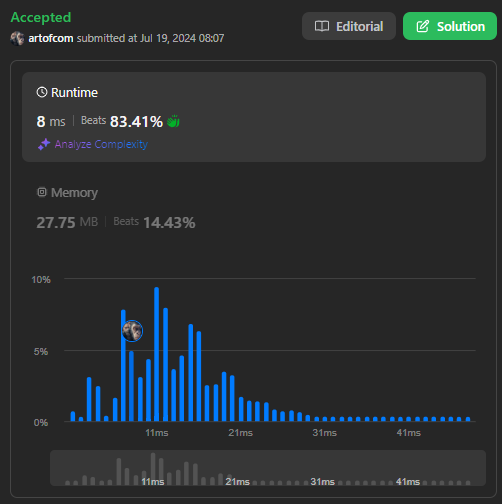Select the Runtime stats card
Screen dimensions: 502x504
click(x=254, y=117)
